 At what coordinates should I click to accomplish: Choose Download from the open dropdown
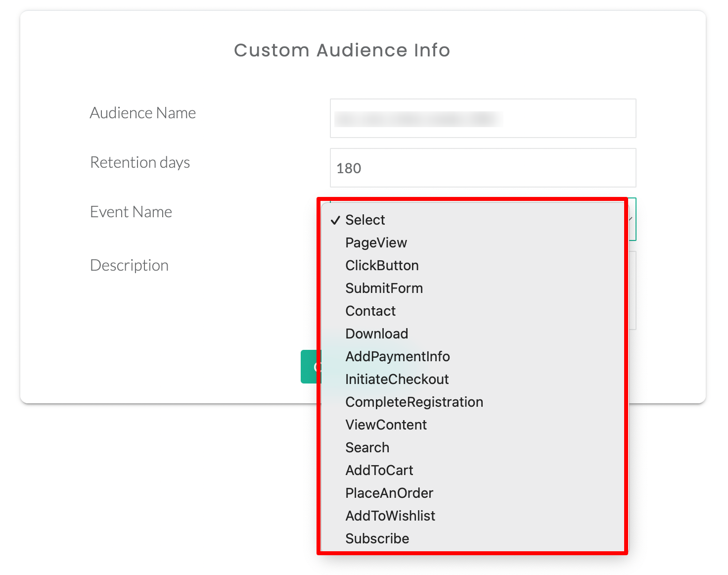click(x=376, y=334)
